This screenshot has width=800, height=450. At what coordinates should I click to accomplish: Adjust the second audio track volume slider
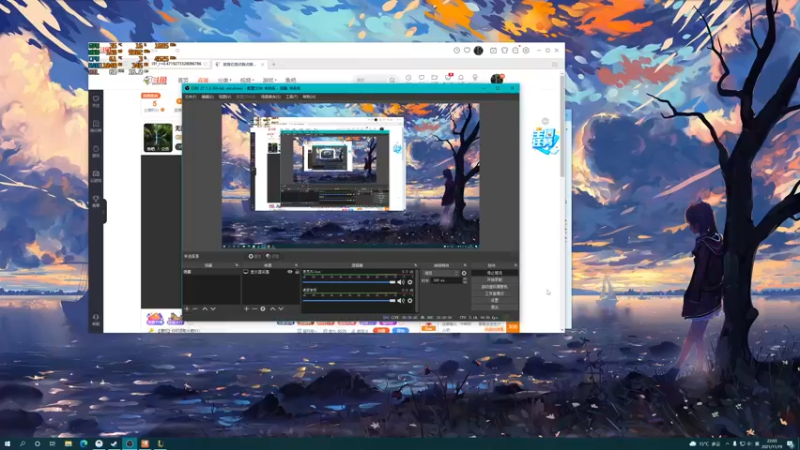coord(349,301)
